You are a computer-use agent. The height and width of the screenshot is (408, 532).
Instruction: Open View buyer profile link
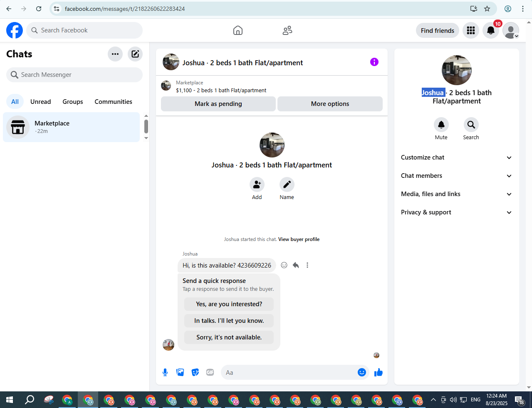click(299, 239)
